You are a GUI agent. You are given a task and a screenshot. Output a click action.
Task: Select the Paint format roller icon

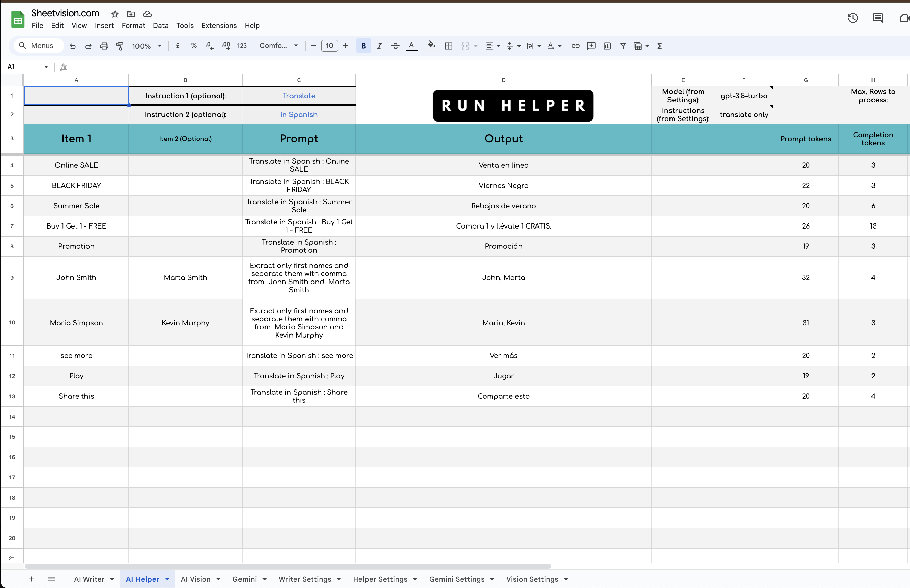(x=120, y=46)
